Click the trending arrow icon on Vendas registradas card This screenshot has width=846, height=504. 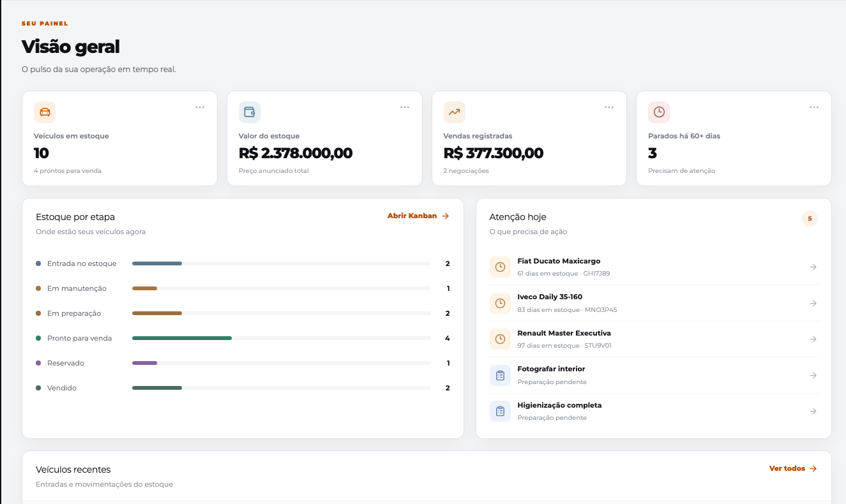point(454,112)
